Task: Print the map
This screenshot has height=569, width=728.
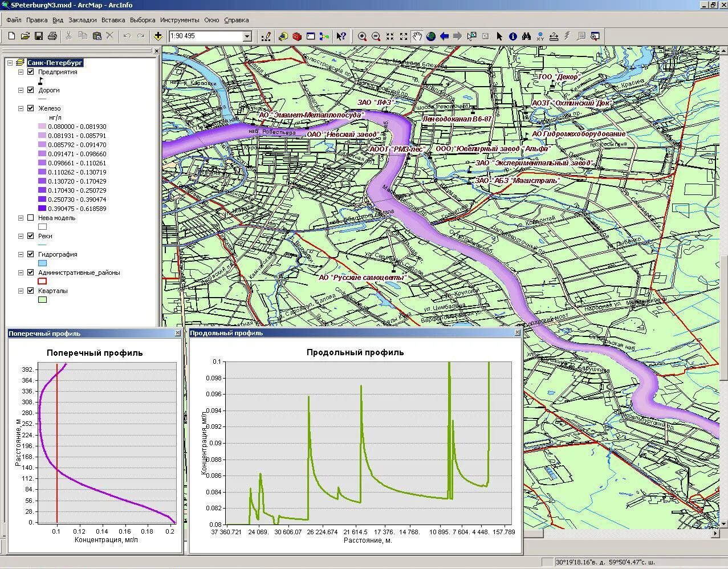Action: [x=52, y=36]
